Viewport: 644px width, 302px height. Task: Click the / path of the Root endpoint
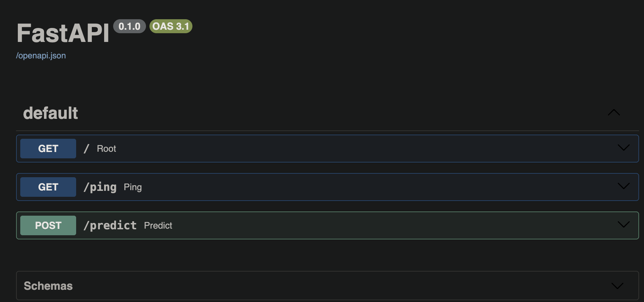[x=87, y=149]
